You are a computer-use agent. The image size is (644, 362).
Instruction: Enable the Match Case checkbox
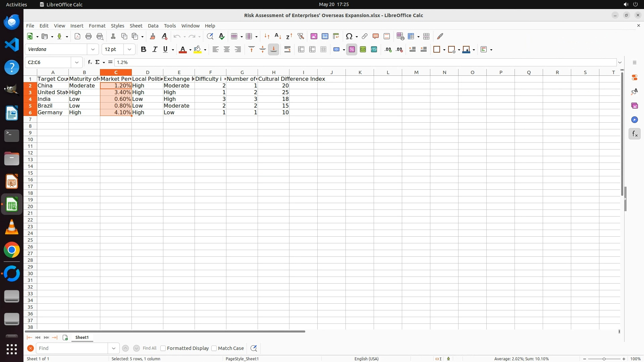[x=214, y=348]
